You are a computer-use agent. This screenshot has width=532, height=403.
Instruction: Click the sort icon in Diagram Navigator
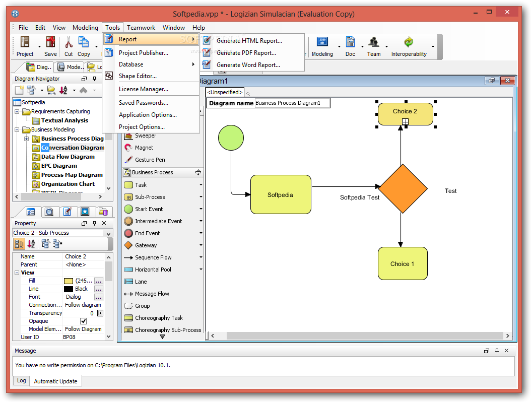point(63,90)
